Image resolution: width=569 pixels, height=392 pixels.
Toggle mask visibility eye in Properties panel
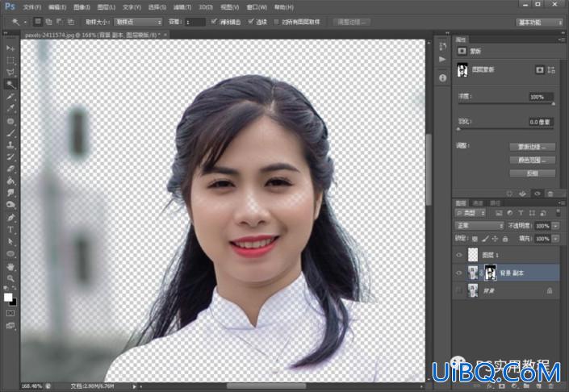point(537,194)
